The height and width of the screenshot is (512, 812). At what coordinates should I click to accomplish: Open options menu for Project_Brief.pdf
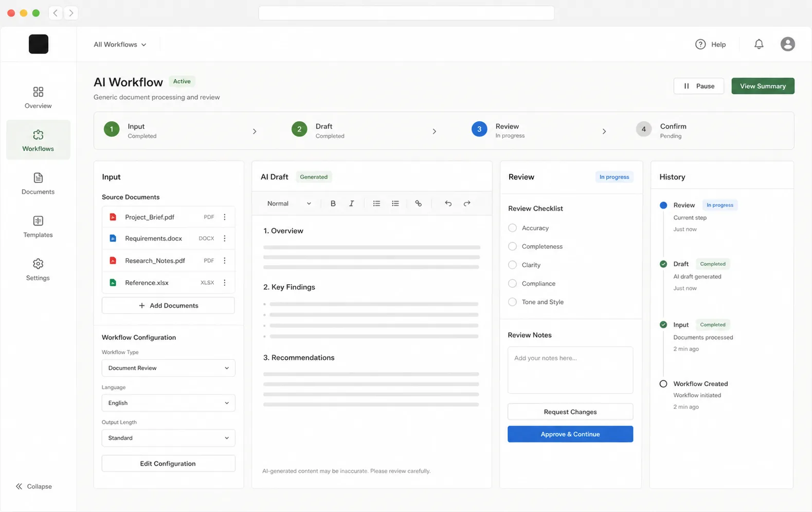point(225,217)
